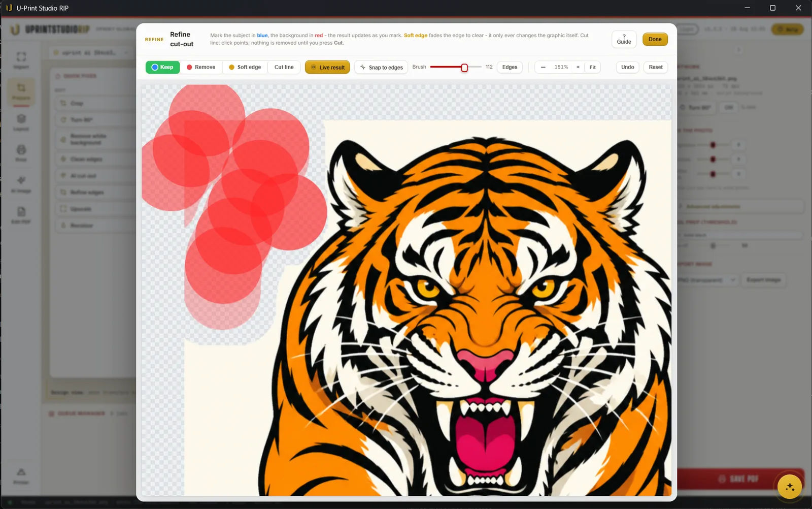Image resolution: width=812 pixels, height=509 pixels.
Task: Maximize the U-Print Studio RIP window
Action: (772, 8)
